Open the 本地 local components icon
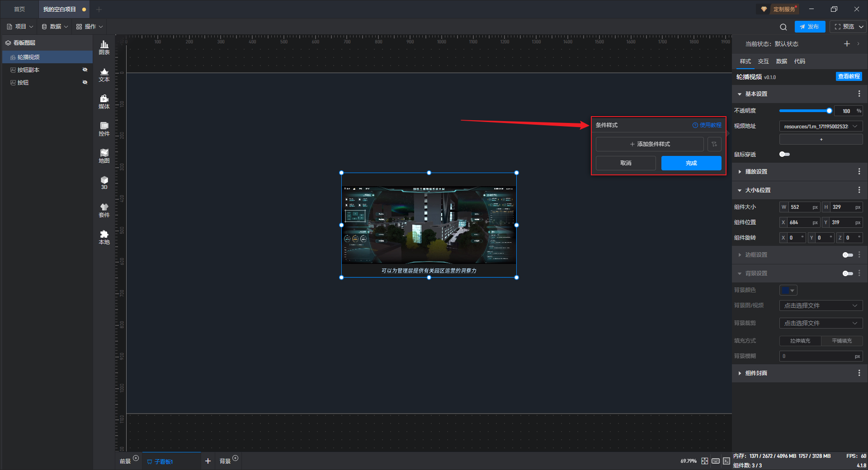The width and height of the screenshot is (868, 470). click(x=104, y=237)
